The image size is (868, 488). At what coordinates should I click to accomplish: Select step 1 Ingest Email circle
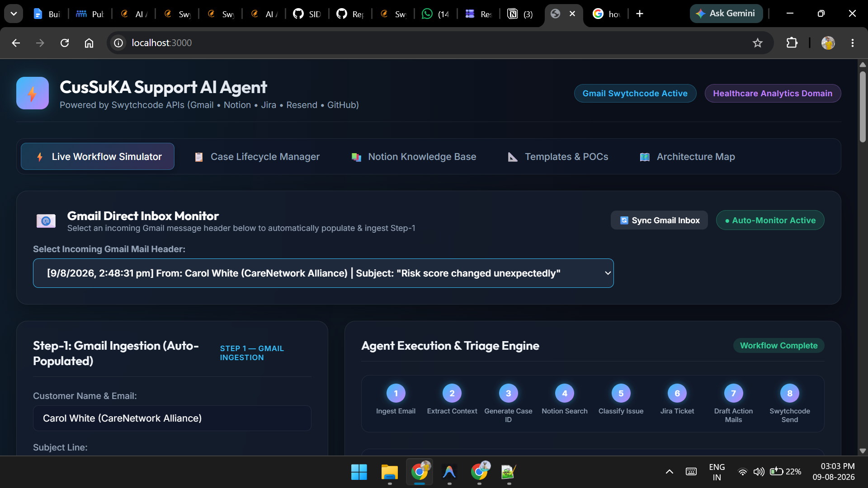396,393
